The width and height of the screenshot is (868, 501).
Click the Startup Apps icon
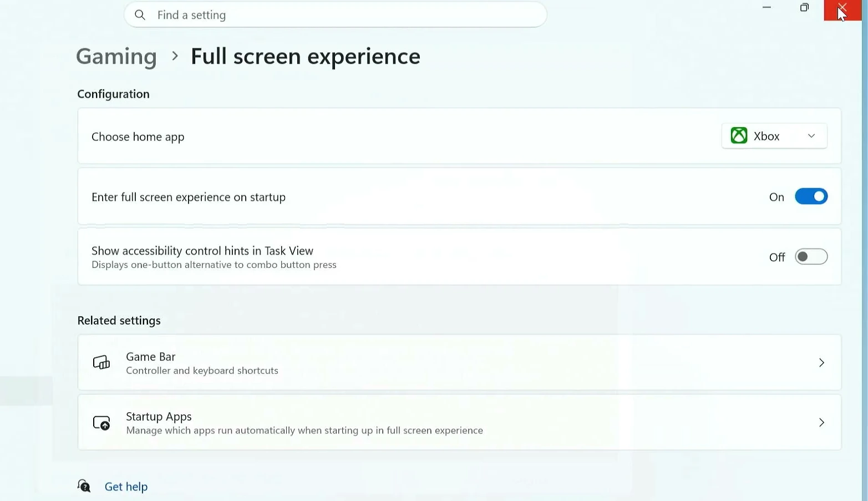pyautogui.click(x=101, y=423)
